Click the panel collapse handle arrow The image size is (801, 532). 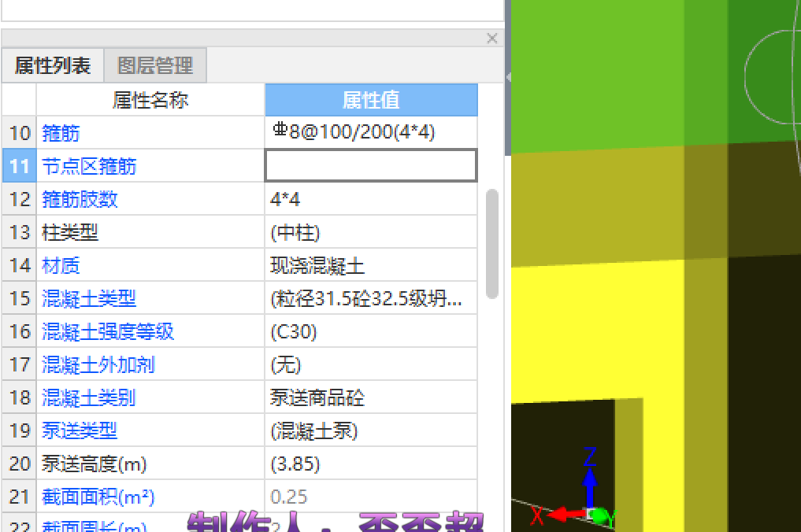508,78
